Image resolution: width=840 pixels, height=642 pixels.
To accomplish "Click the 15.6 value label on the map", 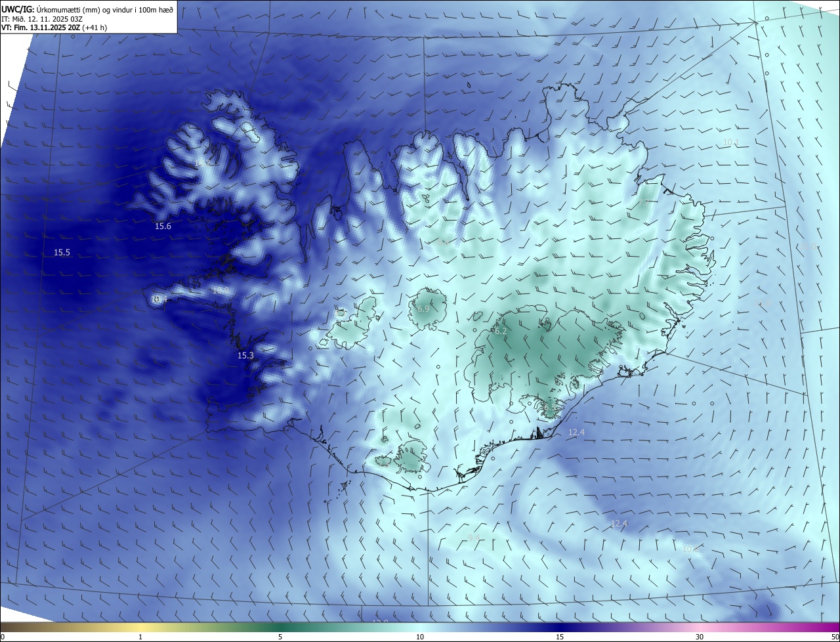I will pos(163,226).
